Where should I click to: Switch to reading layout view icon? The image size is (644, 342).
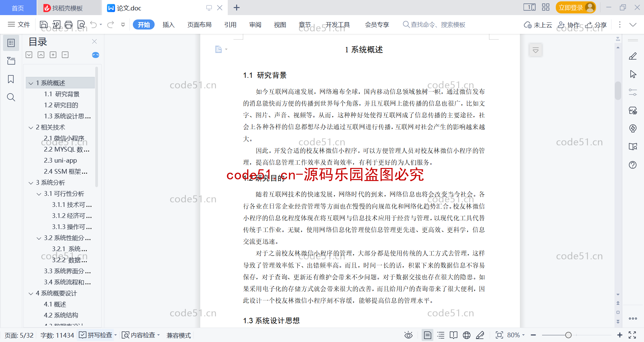point(453,335)
